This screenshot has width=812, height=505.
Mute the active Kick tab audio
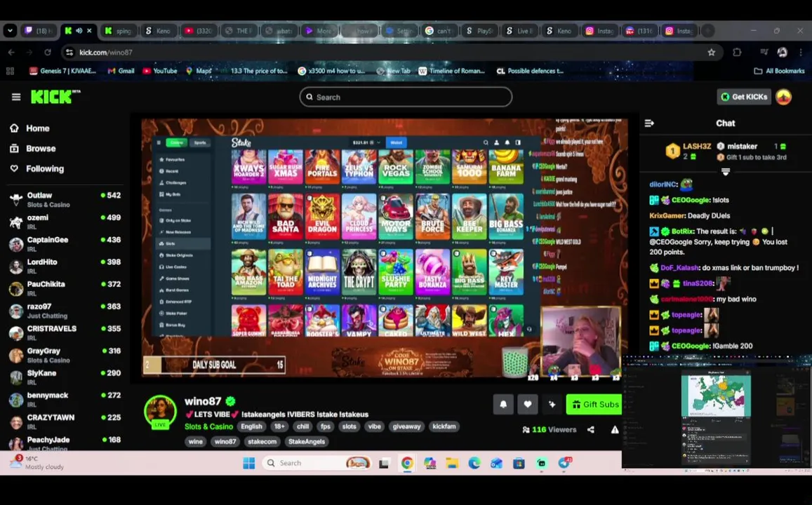[79, 31]
